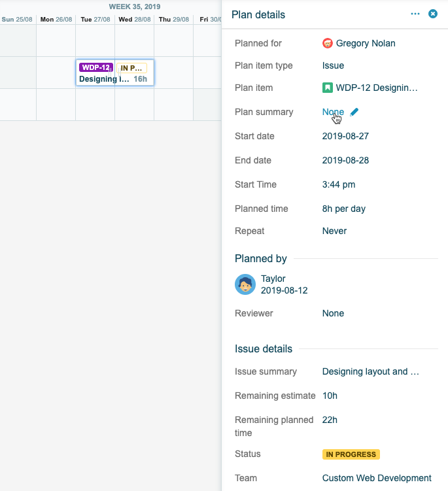448x491 pixels.
Task: Select the Mon 26/08 column header
Action: tap(56, 20)
